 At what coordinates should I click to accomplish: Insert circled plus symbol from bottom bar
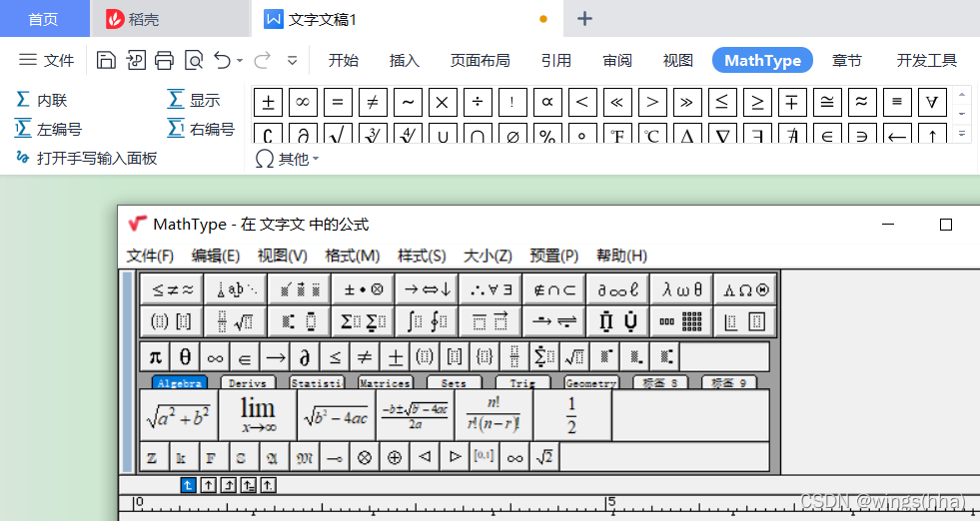[x=395, y=457]
